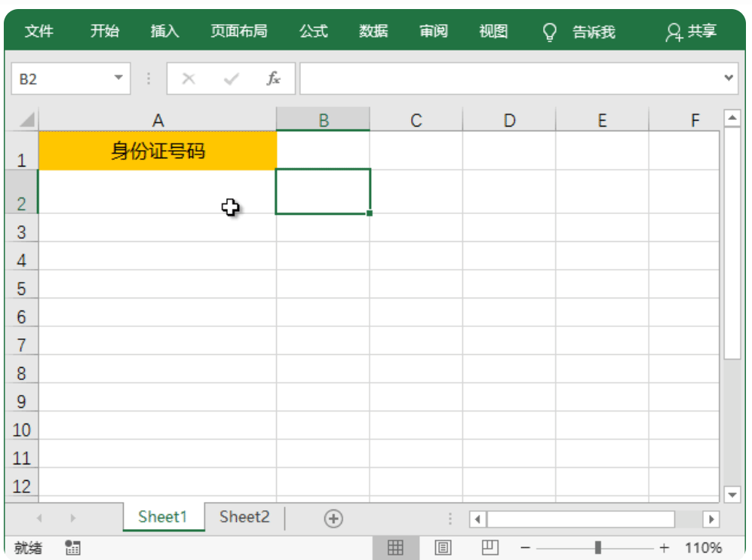Click the 告诉我 lightbulb icon

point(550,32)
